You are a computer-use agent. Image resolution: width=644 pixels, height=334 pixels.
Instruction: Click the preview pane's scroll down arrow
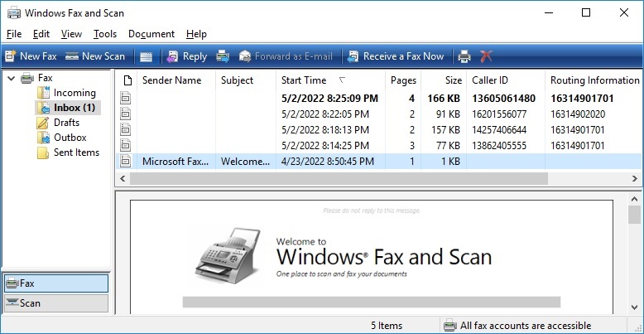634,307
